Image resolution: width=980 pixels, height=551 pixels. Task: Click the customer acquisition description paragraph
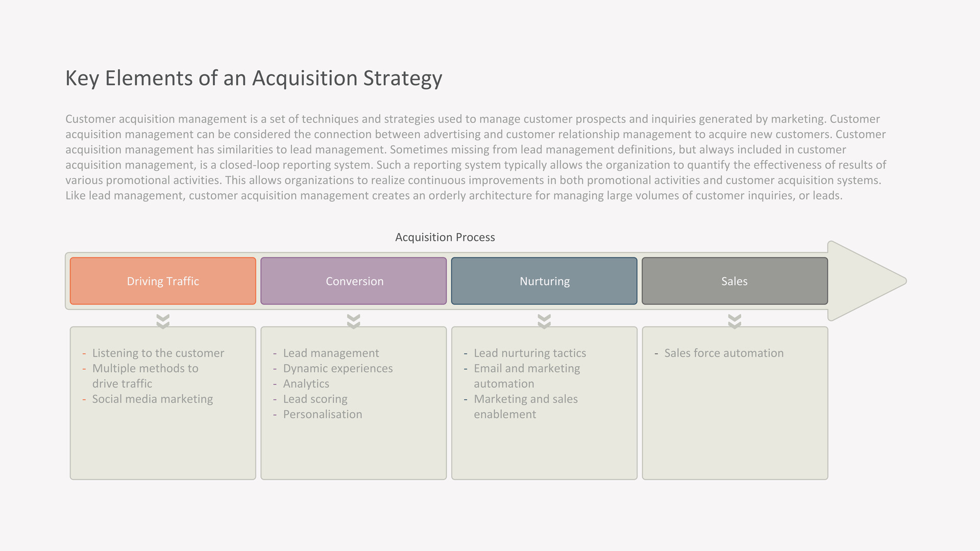pyautogui.click(x=476, y=157)
